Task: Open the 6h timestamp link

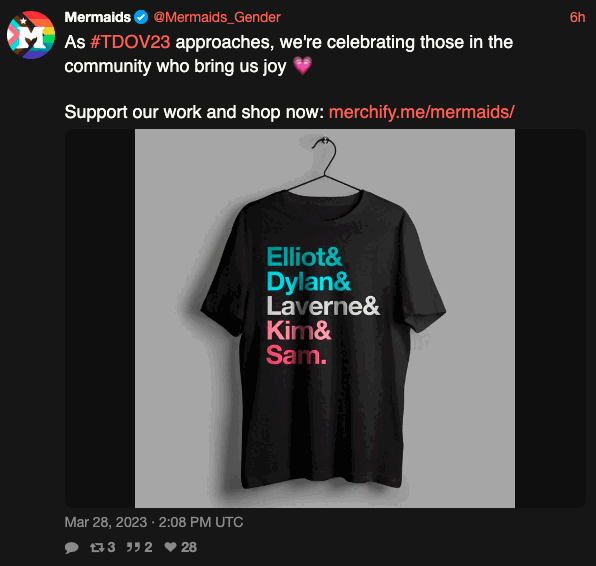Action: pyautogui.click(x=577, y=17)
